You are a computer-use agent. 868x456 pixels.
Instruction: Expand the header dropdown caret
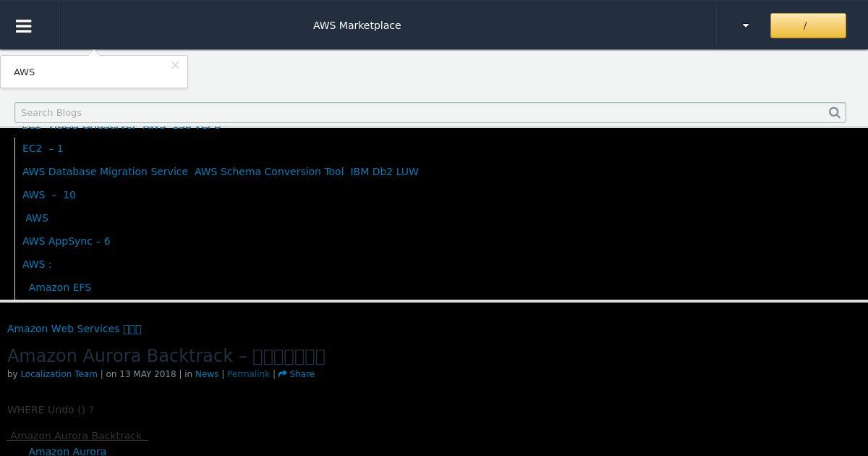click(x=746, y=25)
